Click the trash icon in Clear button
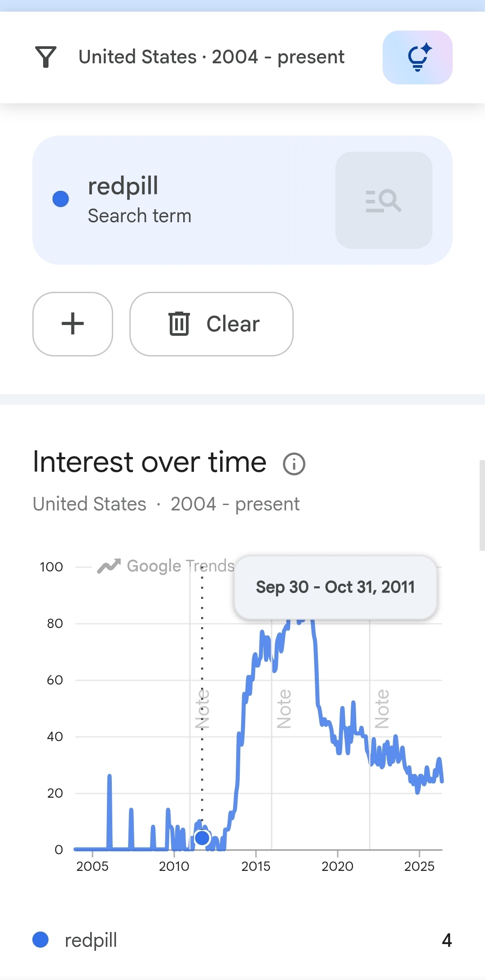Viewport: 485px width, 980px height. 179,324
